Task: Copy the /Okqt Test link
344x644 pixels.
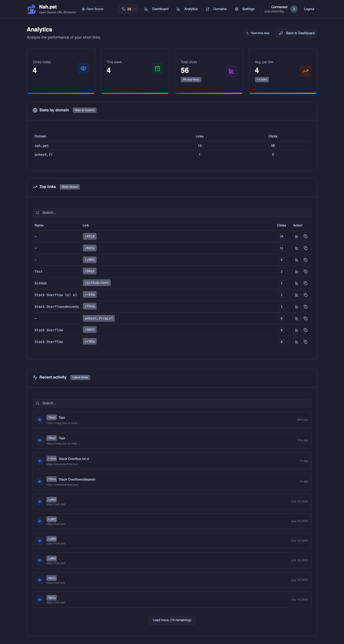Action: point(305,271)
